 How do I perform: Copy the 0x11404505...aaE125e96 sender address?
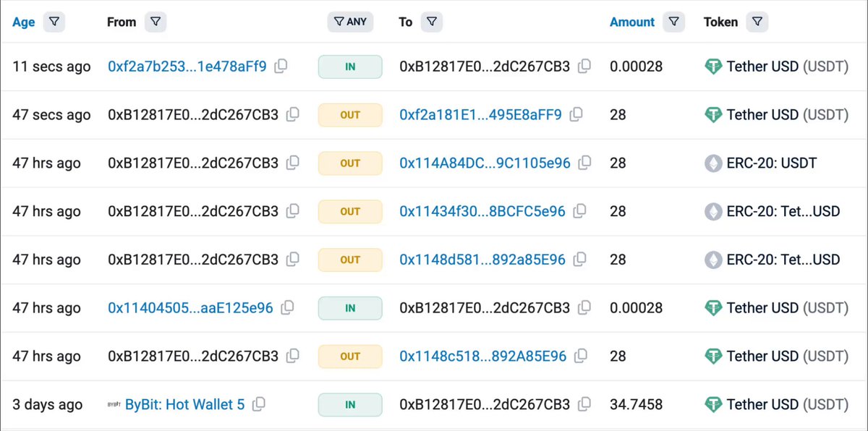(287, 308)
